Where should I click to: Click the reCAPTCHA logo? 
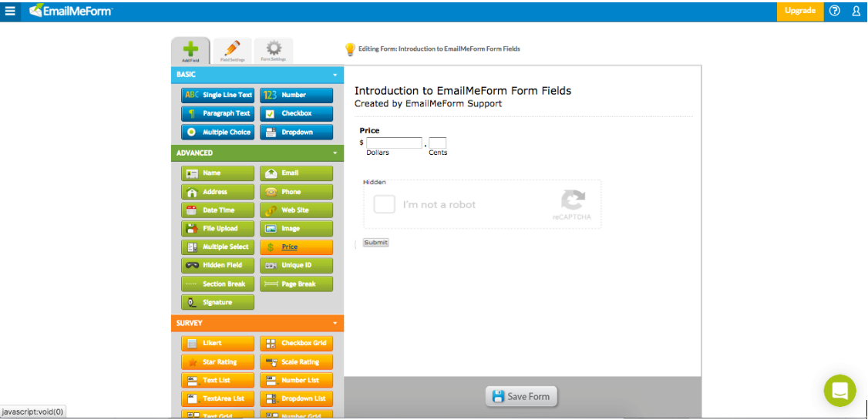point(573,200)
